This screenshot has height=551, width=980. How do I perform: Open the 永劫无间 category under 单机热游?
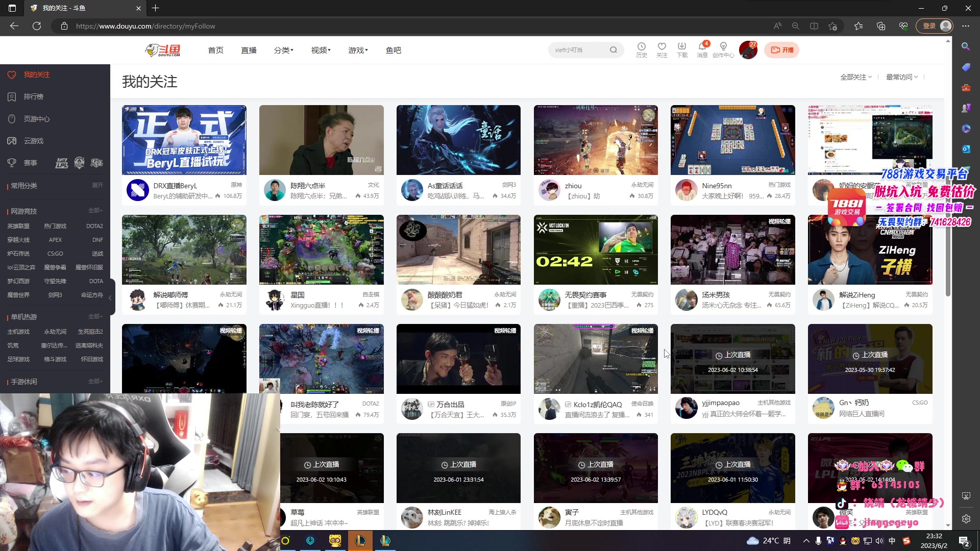point(55,332)
